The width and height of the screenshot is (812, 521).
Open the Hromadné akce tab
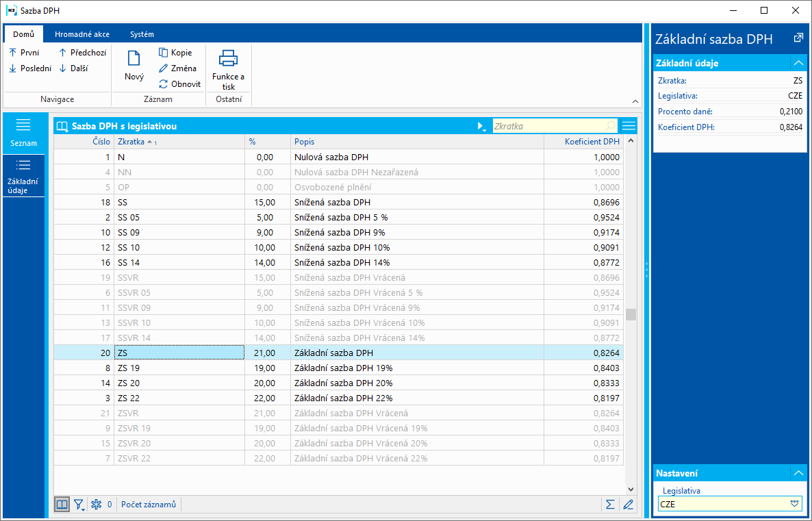pos(82,34)
